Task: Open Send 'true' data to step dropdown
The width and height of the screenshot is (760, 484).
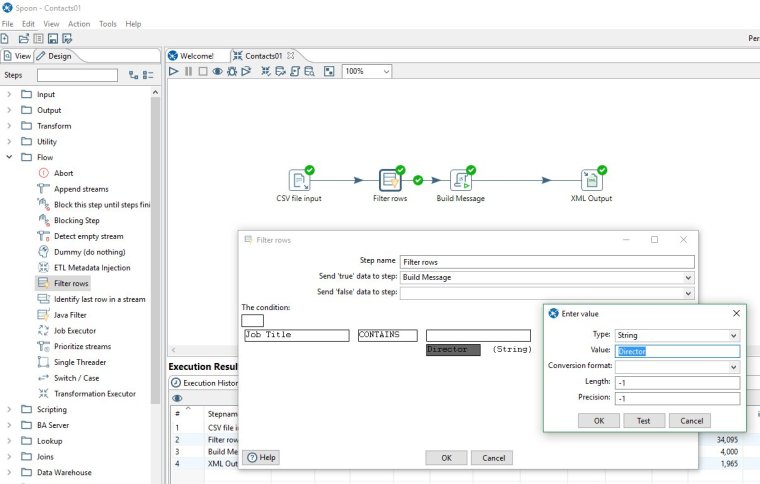Action: (x=688, y=278)
